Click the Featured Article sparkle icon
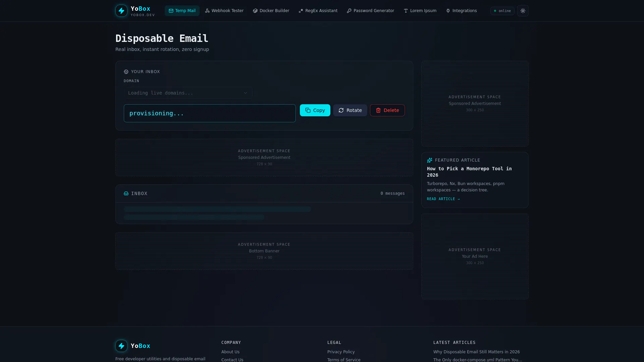The image size is (644, 362). pos(430,160)
